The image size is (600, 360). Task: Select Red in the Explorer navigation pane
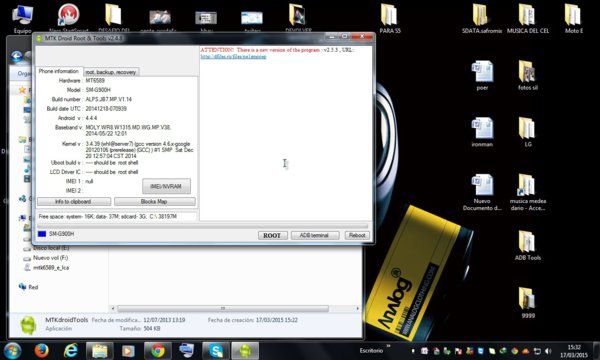coord(33,287)
